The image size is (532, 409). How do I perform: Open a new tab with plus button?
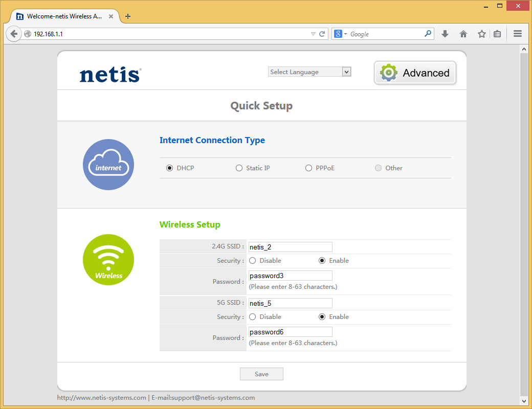(x=128, y=16)
